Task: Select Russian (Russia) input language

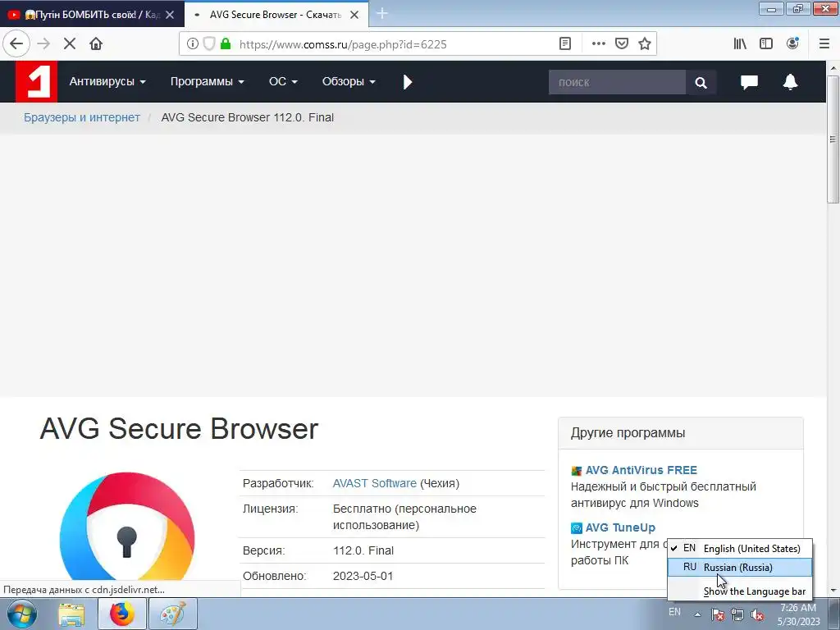Action: [x=740, y=568]
